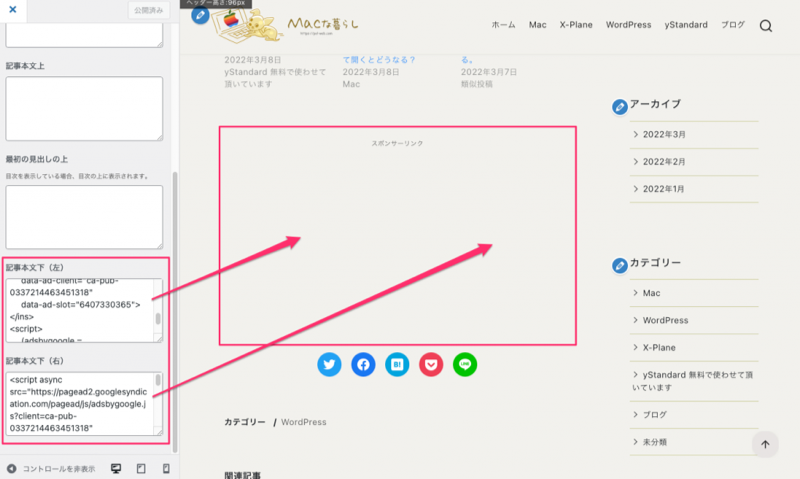
Task: Click the scroll-to-top arrow button
Action: pos(765,444)
